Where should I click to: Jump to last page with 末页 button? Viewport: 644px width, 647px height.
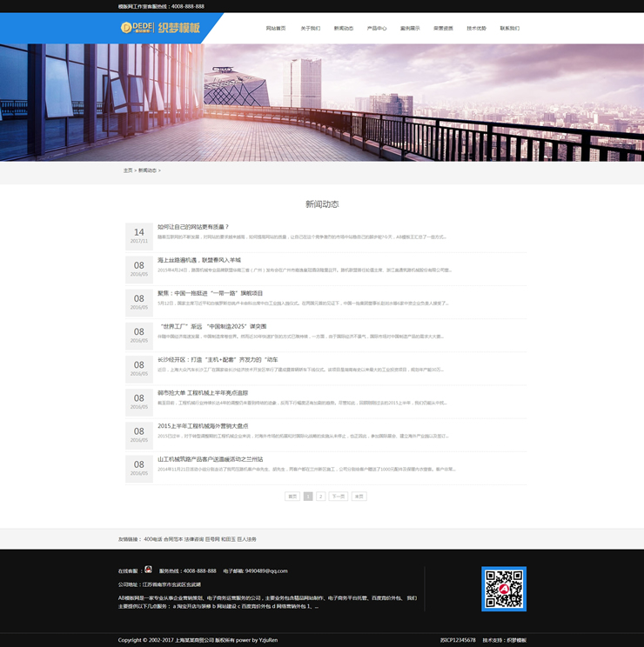[359, 497]
